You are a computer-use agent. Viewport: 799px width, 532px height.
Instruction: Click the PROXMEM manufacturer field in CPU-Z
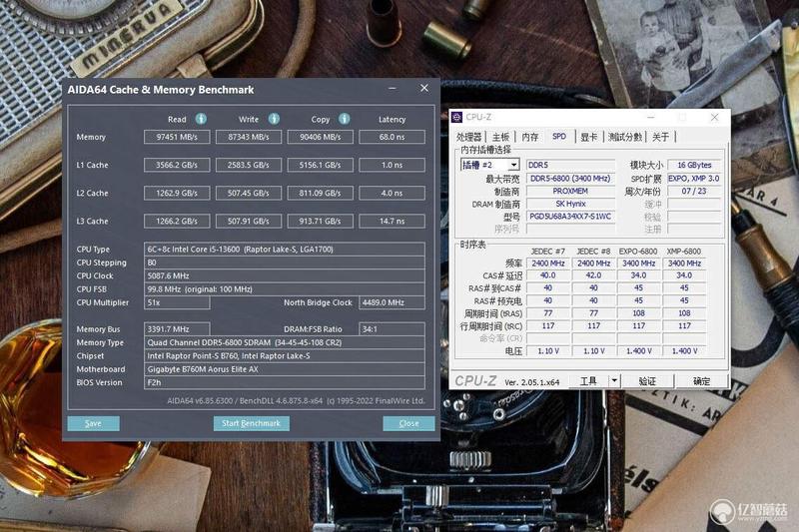point(570,192)
